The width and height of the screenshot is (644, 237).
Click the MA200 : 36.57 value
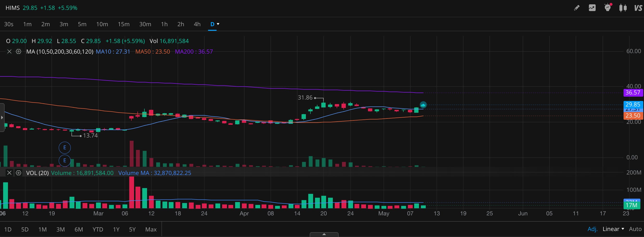coord(194,52)
